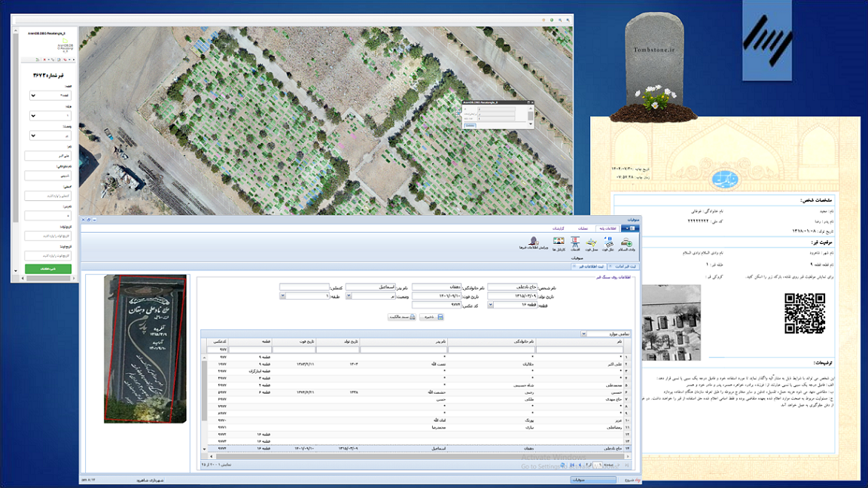
Task: Click the ownership deed printer button
Action: coord(401,317)
